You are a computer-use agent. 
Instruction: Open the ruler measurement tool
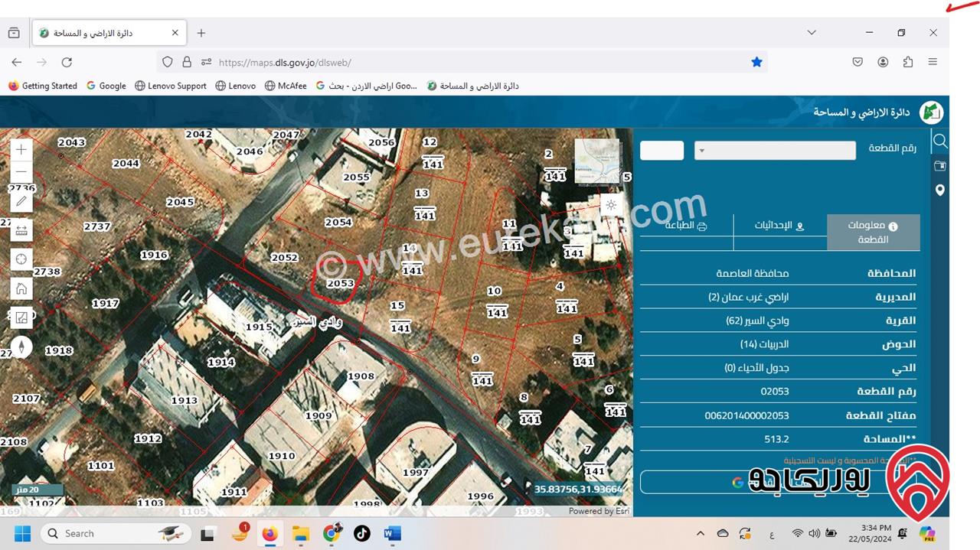point(21,229)
